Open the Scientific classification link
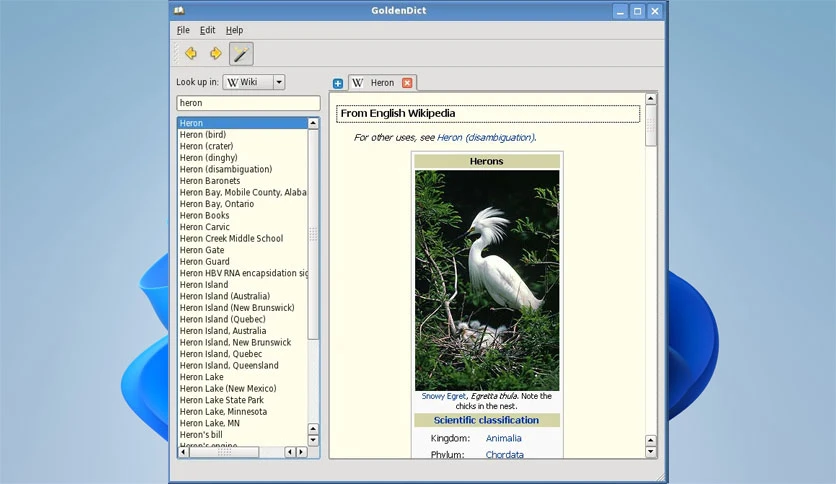 (x=486, y=420)
